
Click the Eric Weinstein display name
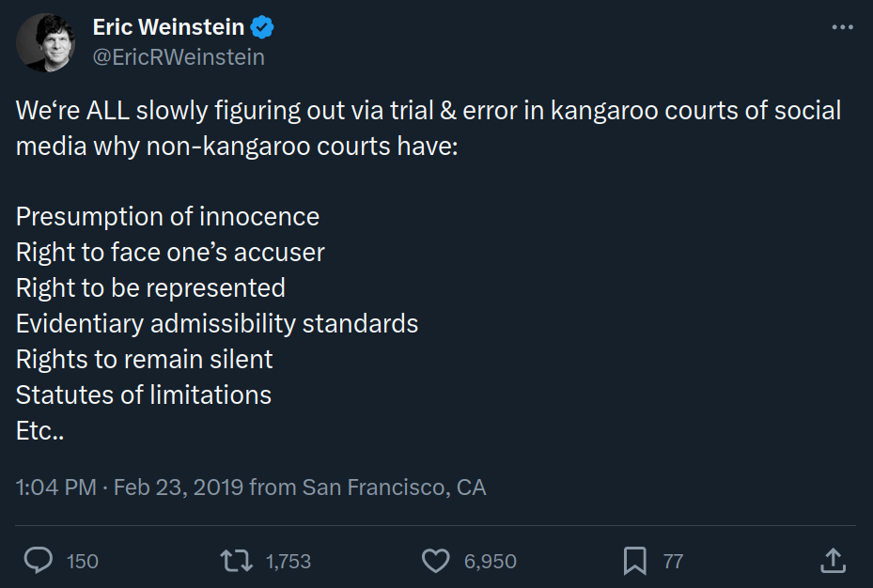point(169,28)
